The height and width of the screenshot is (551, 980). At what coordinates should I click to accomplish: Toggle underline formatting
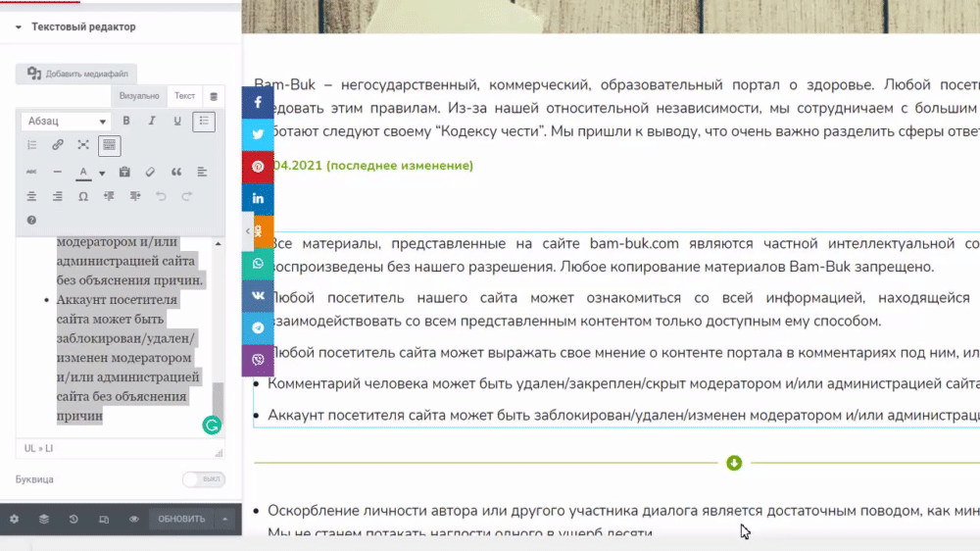177,121
